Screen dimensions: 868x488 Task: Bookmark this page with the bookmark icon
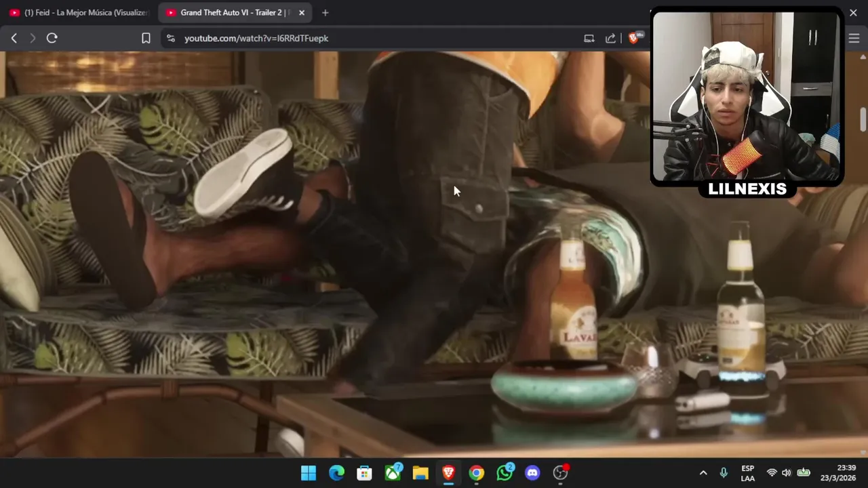(146, 39)
